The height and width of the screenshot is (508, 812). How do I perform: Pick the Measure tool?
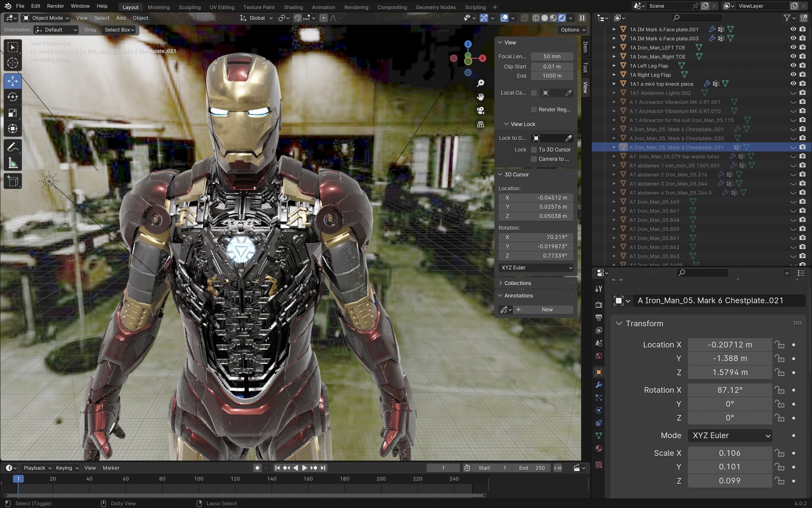tap(13, 163)
